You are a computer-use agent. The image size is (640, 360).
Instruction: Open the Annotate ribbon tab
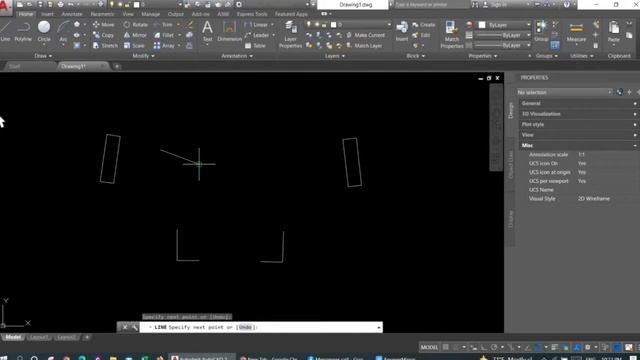click(72, 14)
